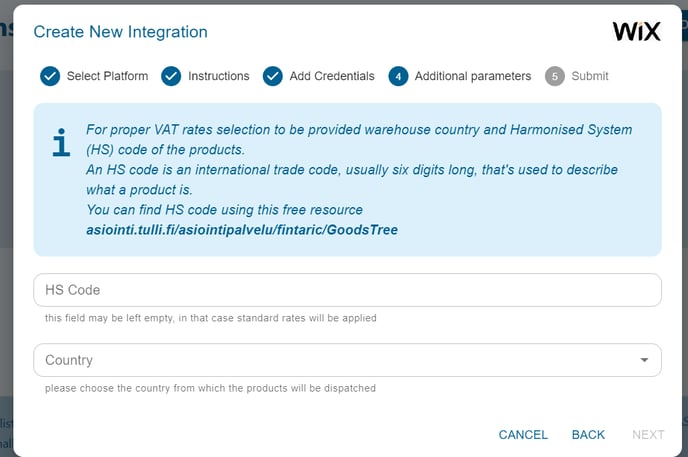This screenshot has width=688, height=457.
Task: Click the Create New Integration title
Action: point(120,32)
